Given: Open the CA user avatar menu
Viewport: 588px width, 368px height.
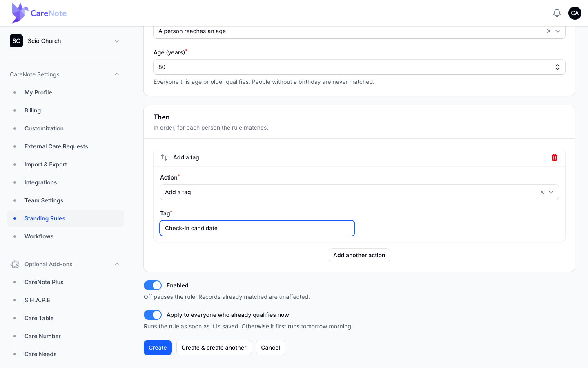Looking at the screenshot, I should click(x=575, y=13).
